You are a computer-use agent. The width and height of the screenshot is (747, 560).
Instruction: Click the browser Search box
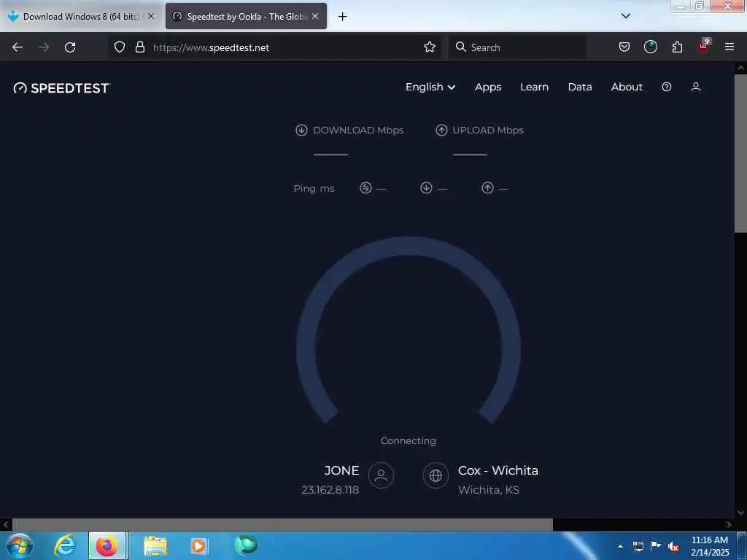[x=517, y=47]
